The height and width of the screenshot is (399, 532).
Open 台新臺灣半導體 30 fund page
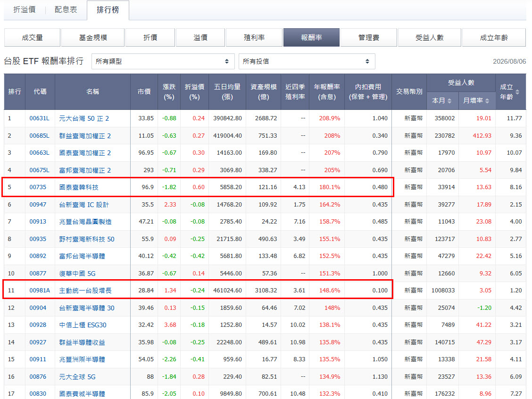pyautogui.click(x=86, y=308)
